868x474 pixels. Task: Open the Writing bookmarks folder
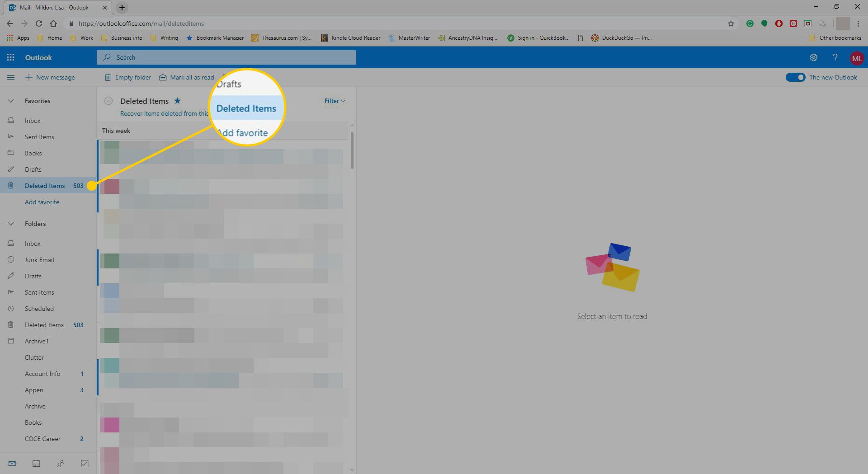(x=164, y=38)
